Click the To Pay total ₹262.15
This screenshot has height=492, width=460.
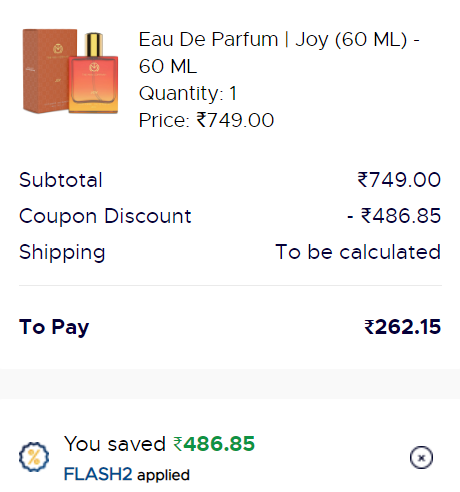(403, 327)
